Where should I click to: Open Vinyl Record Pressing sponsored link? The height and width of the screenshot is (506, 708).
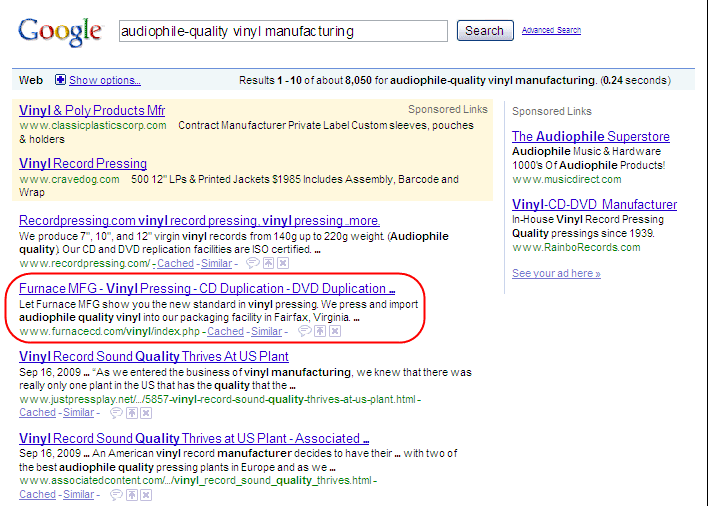tap(83, 163)
